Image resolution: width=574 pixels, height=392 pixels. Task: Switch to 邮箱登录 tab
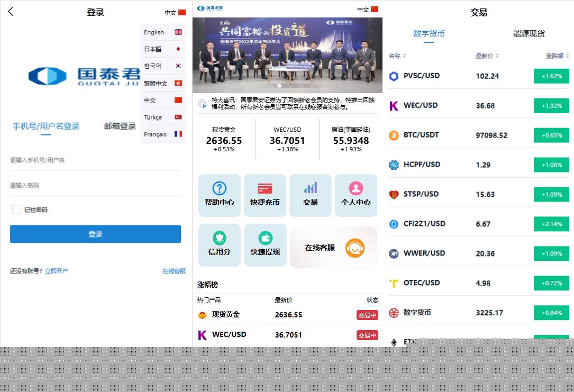click(120, 126)
